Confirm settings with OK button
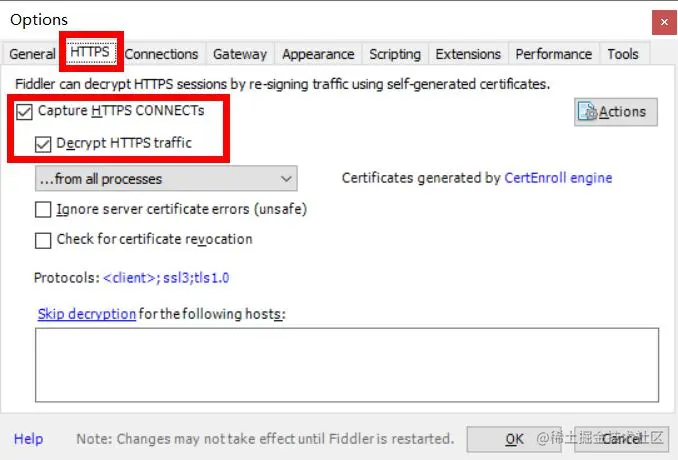 (514, 439)
